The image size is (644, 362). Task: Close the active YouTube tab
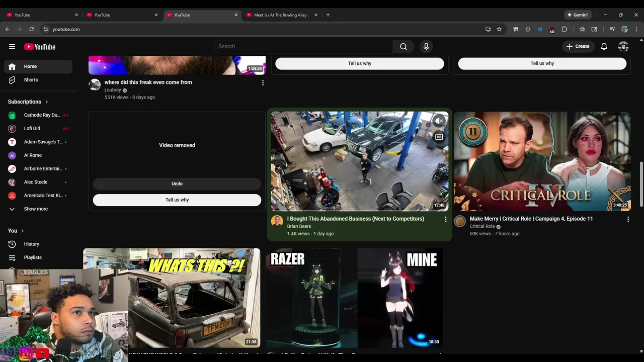pyautogui.click(x=236, y=15)
